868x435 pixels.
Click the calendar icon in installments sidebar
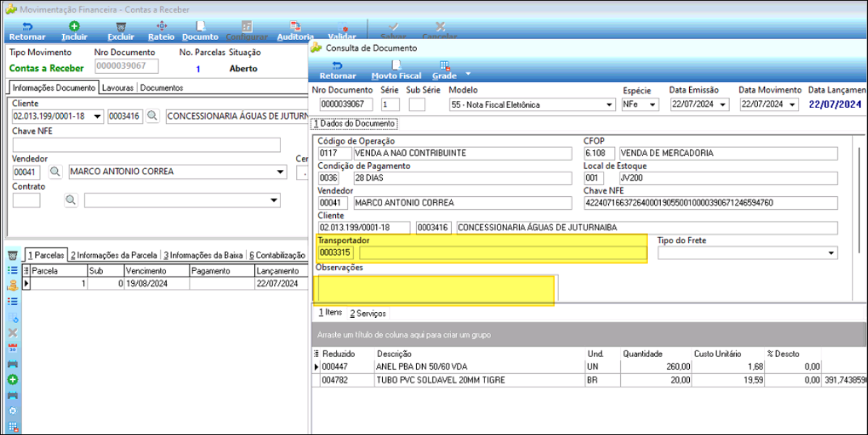click(x=12, y=348)
